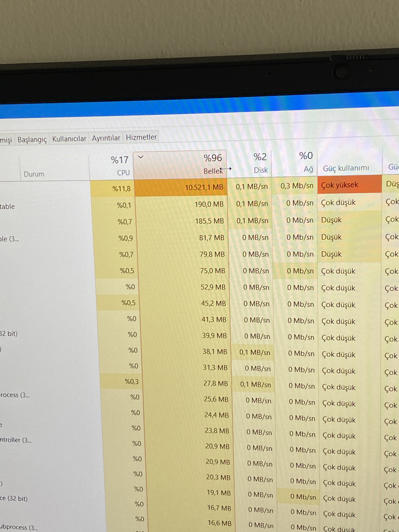Screen dimensions: 399x532
Task: Click the 0,3 Mb/sn network cell
Action: pyautogui.click(x=297, y=186)
